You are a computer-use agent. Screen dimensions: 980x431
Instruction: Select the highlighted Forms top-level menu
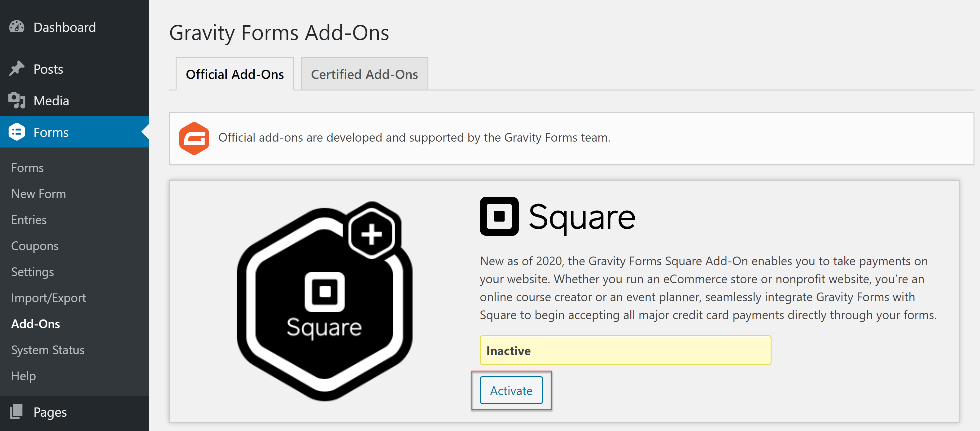74,132
